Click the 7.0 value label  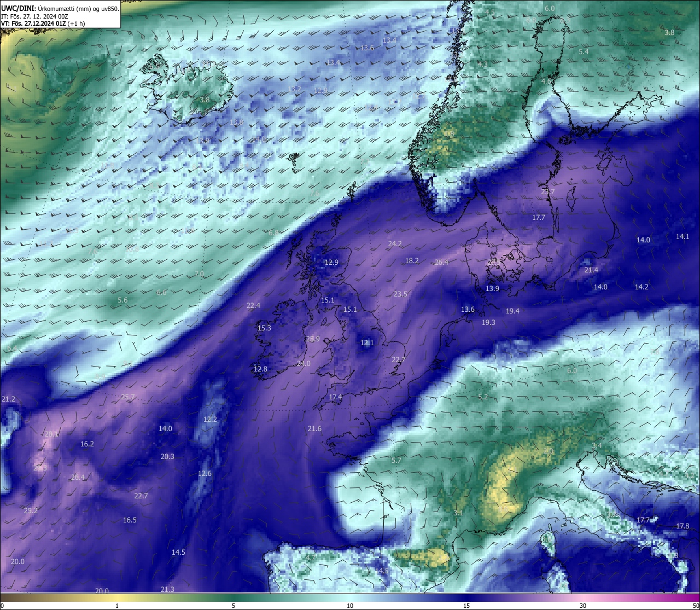pos(199,274)
